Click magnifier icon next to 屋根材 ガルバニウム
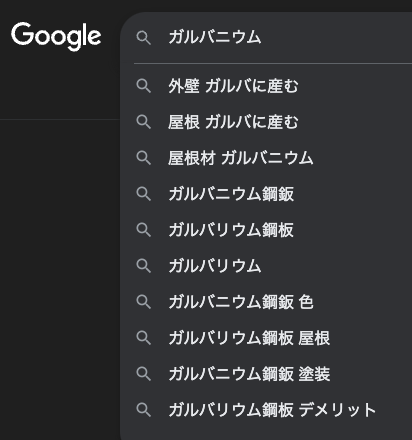Viewport: 412px width, 440px height. (x=144, y=158)
